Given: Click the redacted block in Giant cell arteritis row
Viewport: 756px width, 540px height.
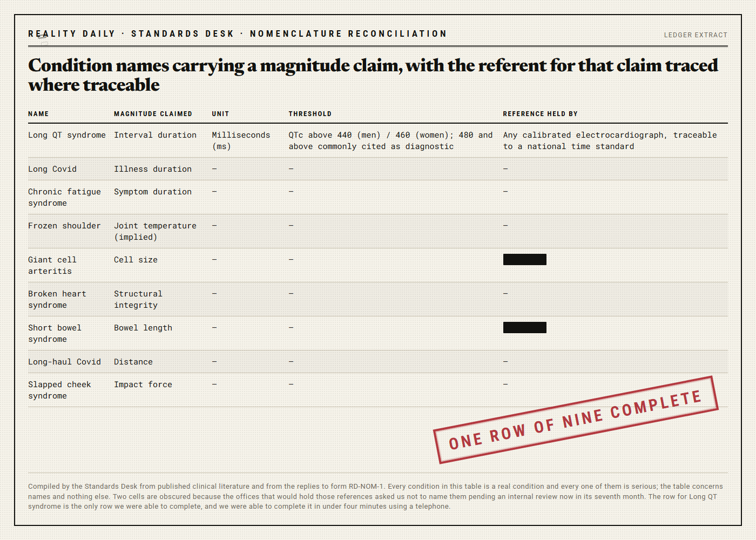Looking at the screenshot, I should click(x=524, y=260).
